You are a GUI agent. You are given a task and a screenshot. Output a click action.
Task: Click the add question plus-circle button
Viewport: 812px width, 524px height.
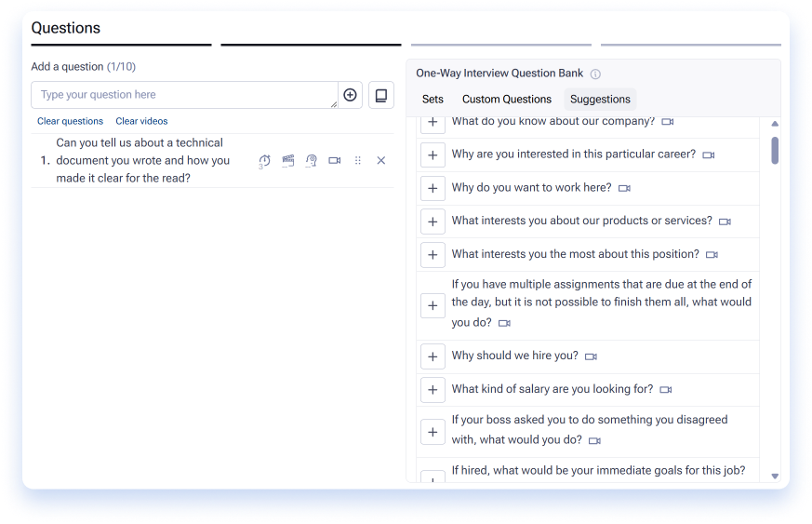coord(350,95)
